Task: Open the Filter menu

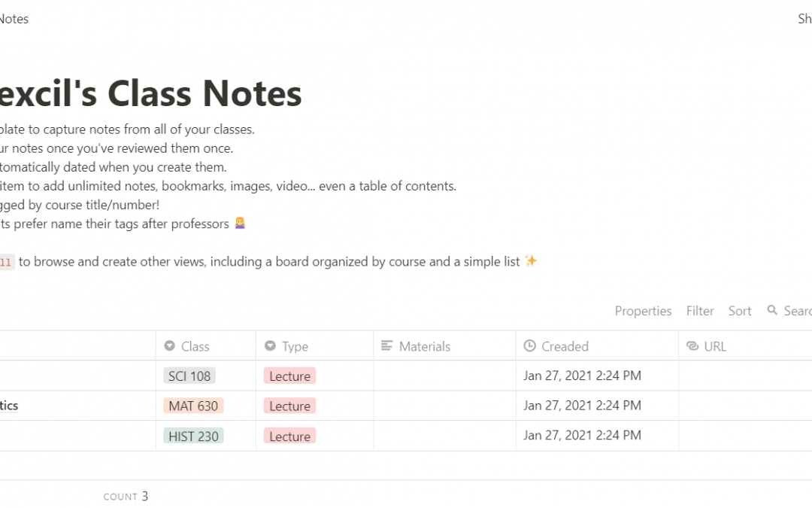Action: pyautogui.click(x=700, y=311)
